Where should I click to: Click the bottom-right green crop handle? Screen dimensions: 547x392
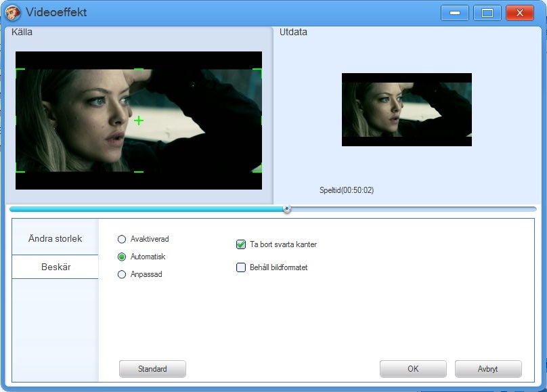pyautogui.click(x=257, y=168)
